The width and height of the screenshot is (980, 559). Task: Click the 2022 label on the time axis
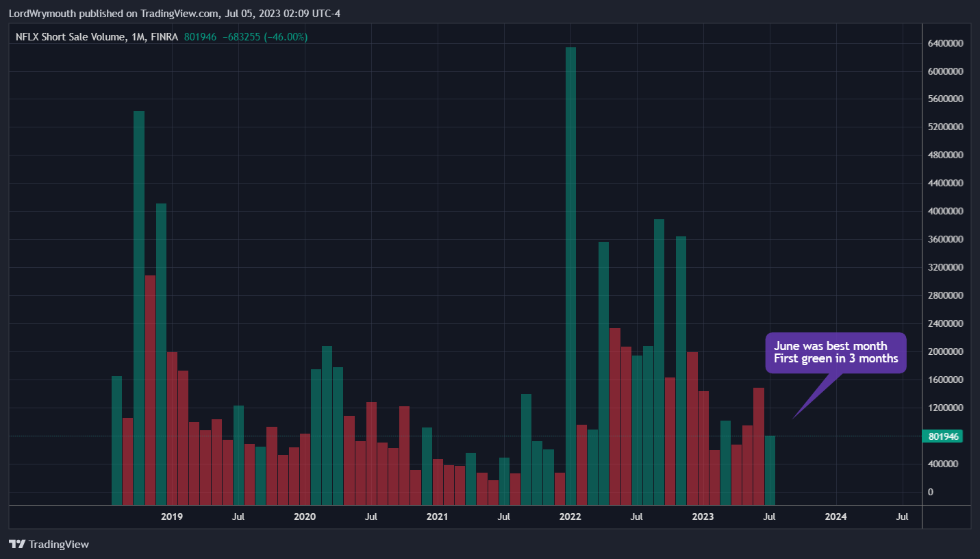570,517
